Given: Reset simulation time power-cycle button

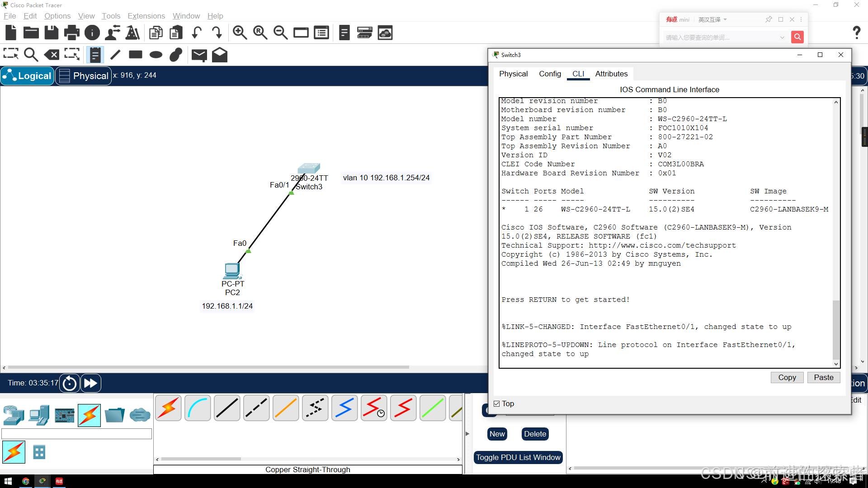Looking at the screenshot, I should point(70,383).
